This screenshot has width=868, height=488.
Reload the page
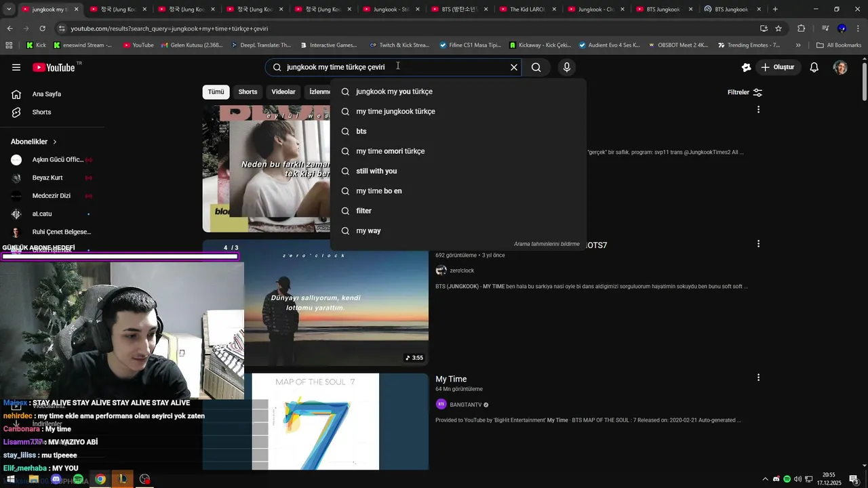42,28
